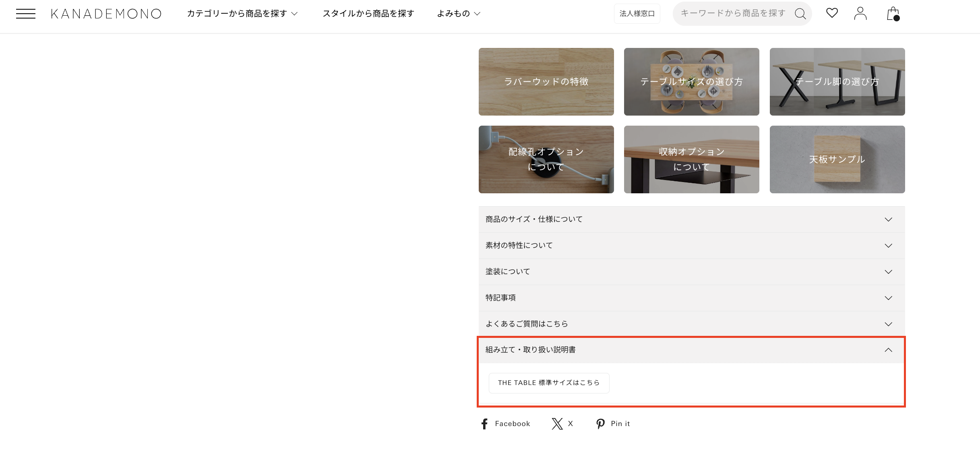The width and height of the screenshot is (980, 476).
Task: Pin it on Pinterest
Action: click(x=613, y=424)
